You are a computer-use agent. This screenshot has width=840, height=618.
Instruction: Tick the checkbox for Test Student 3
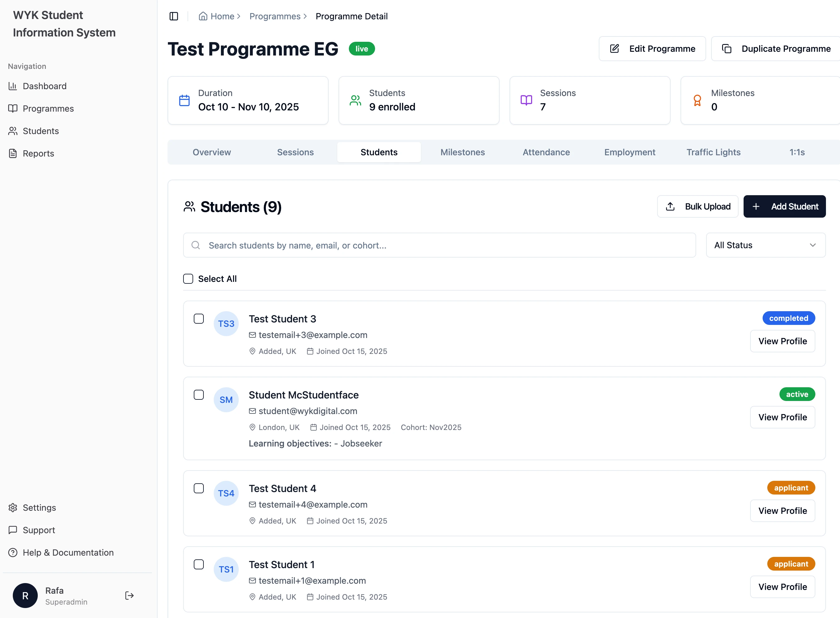point(199,319)
